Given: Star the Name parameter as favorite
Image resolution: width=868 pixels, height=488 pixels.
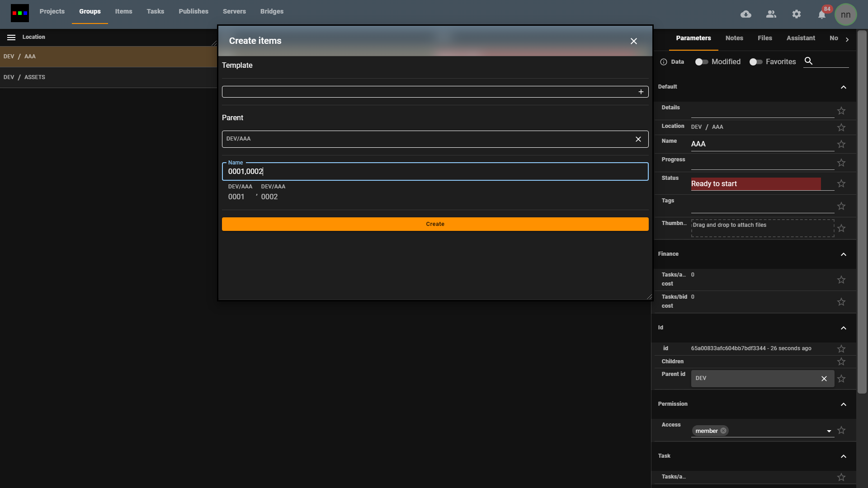Looking at the screenshot, I should [841, 144].
